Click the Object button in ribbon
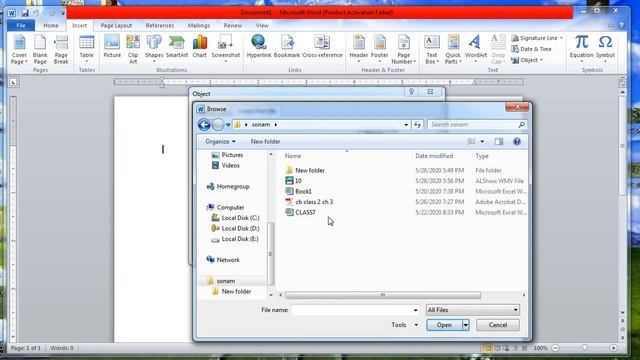Image resolution: width=640 pixels, height=360 pixels. point(527,60)
